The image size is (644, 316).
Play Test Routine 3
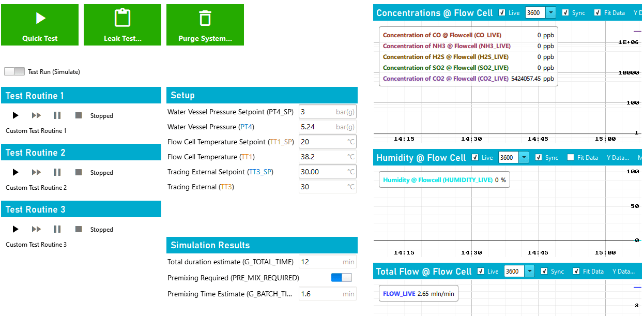click(15, 229)
